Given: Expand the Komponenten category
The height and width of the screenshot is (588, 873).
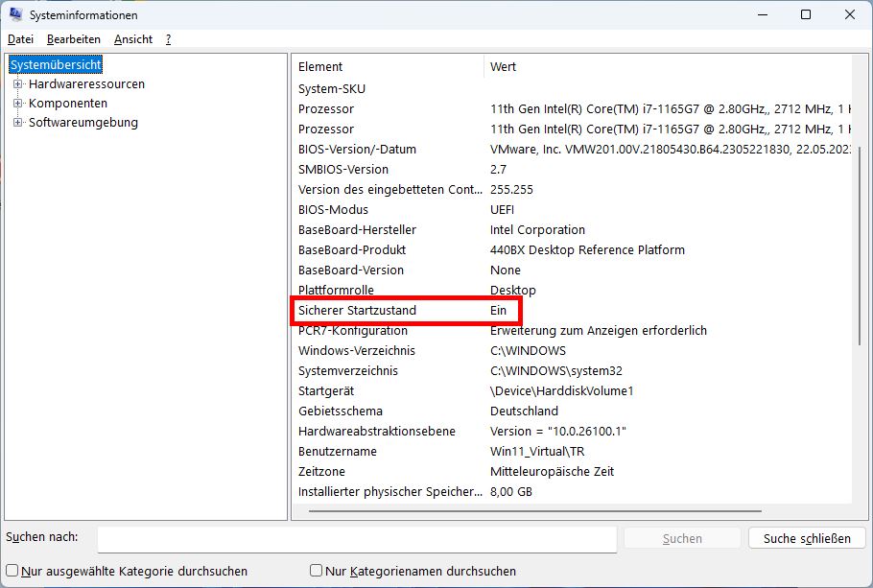Looking at the screenshot, I should [x=18, y=104].
